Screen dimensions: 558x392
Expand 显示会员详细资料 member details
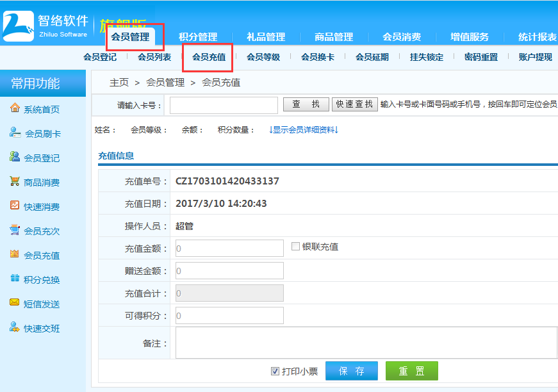click(x=303, y=130)
